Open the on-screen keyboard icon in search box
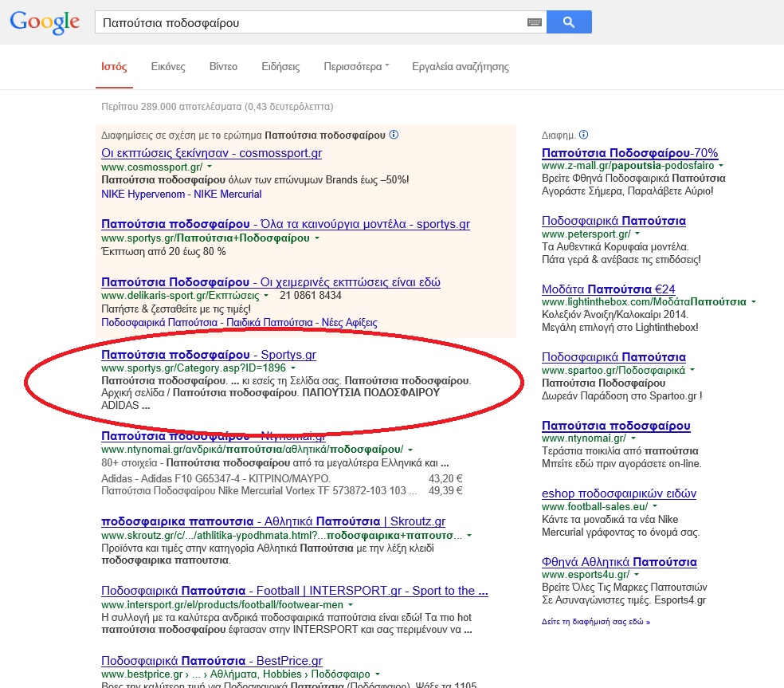The image size is (784, 688). (x=534, y=22)
